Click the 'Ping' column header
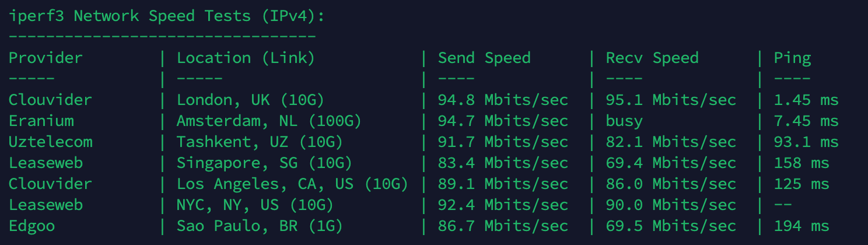Screen dimensions: 868x245 (792, 58)
